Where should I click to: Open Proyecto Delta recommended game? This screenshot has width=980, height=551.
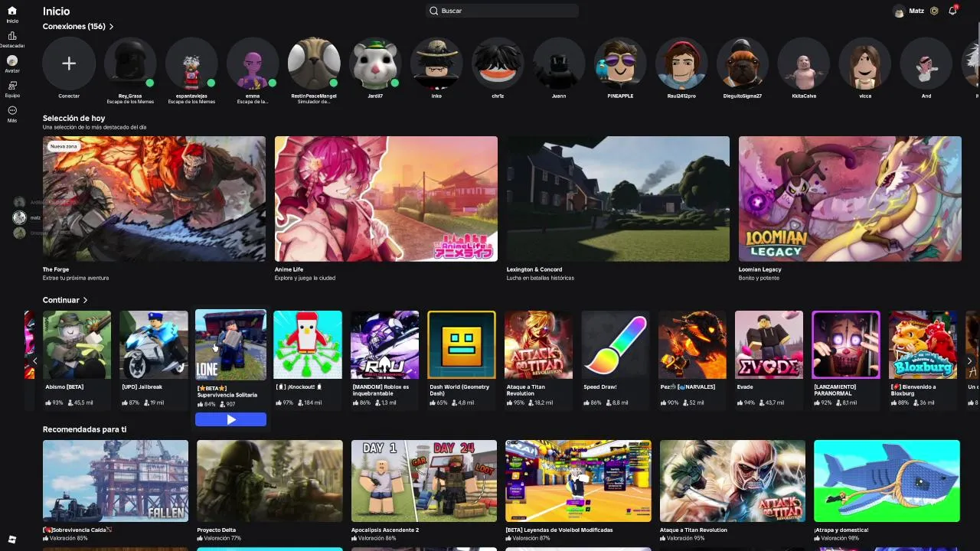(x=269, y=481)
